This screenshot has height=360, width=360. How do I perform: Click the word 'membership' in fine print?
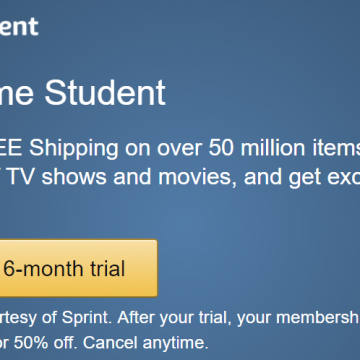(318, 318)
